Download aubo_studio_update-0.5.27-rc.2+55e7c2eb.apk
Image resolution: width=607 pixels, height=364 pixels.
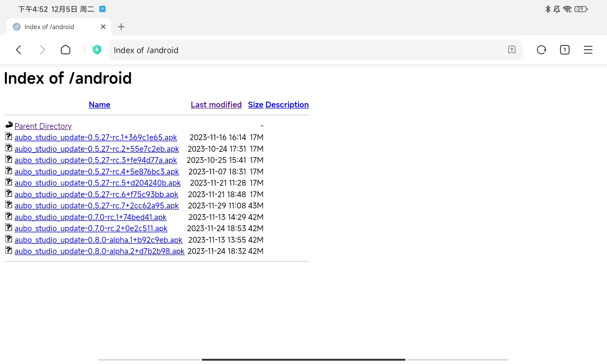pyautogui.click(x=97, y=149)
